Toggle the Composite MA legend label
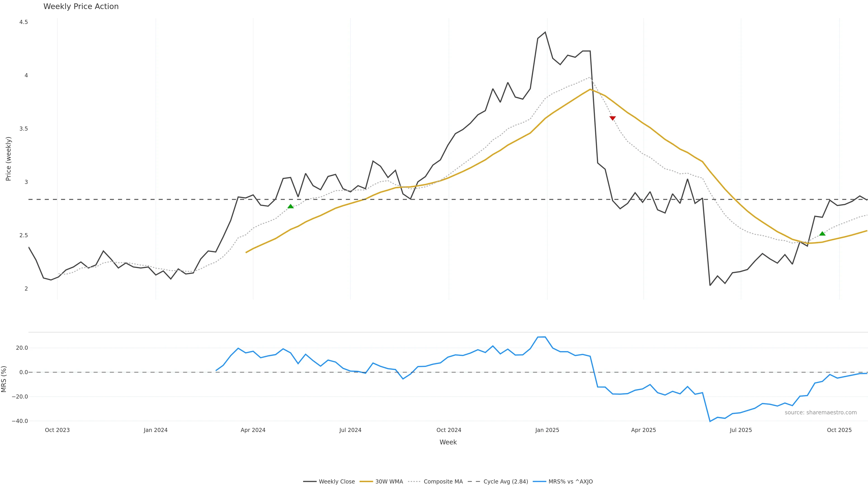Viewport: 868px width, 488px height. coord(443,482)
